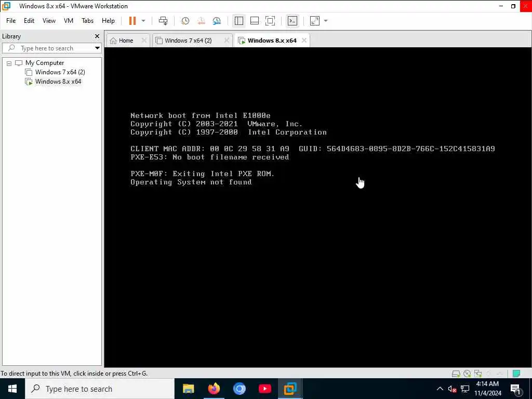Show hidden system tray icons

coord(440,389)
